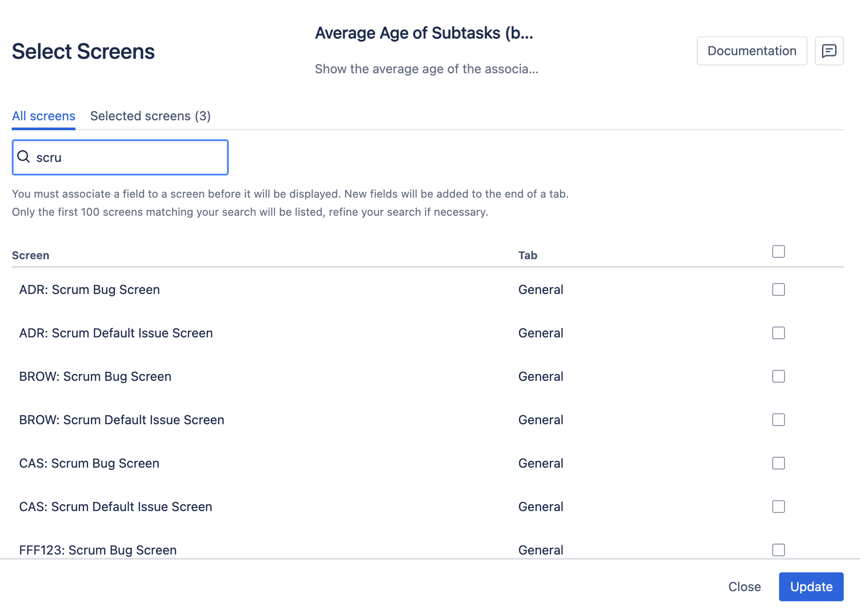Check FFF123: Scrum Bug Screen checkbox
860x616 pixels.
point(778,550)
